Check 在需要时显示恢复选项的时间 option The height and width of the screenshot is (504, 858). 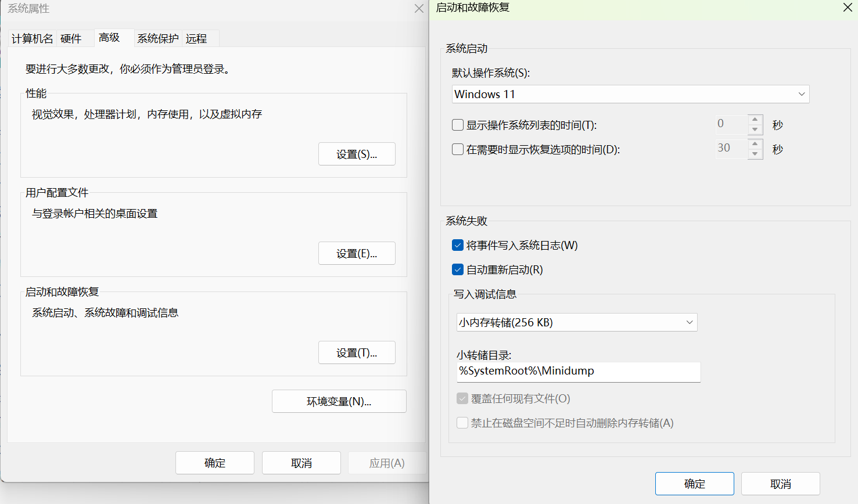(x=458, y=149)
